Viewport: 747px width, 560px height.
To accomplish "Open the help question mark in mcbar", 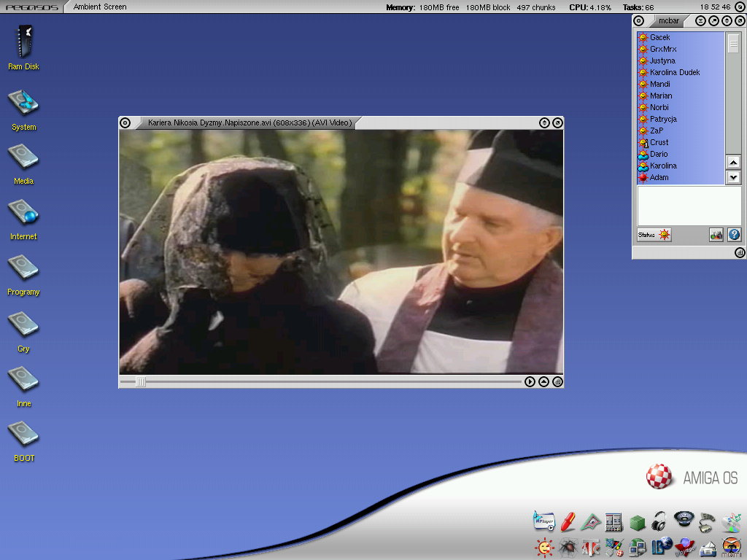I will [734, 234].
